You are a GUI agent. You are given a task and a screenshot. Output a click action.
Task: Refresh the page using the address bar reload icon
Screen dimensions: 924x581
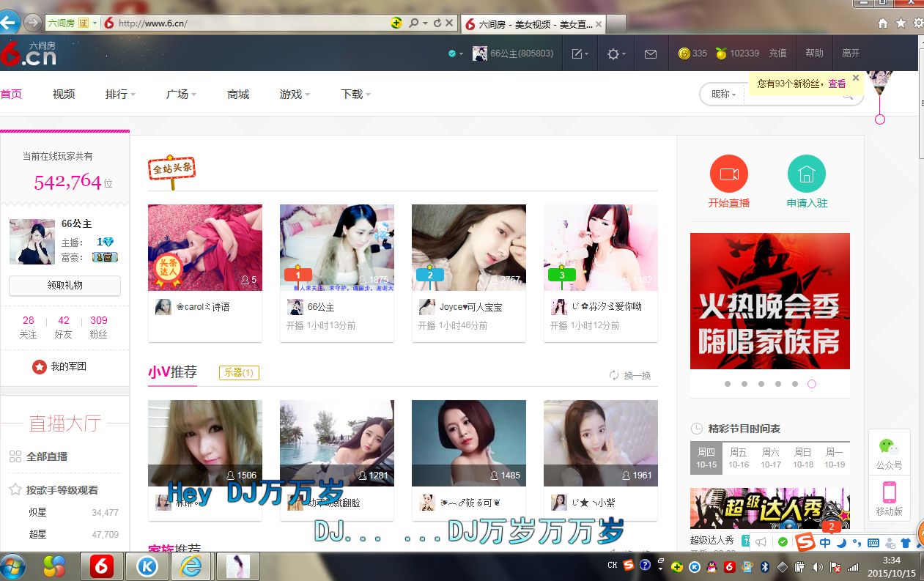click(x=437, y=23)
